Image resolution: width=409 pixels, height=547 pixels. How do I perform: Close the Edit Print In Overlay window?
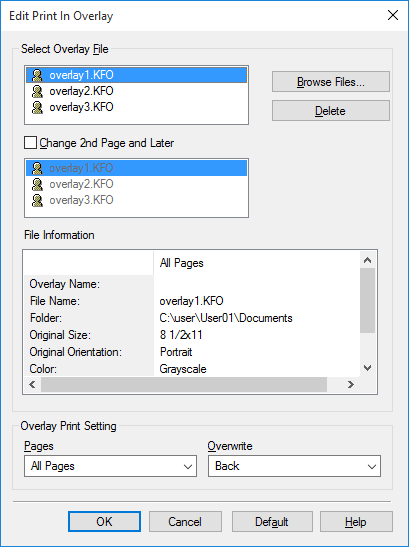pyautogui.click(x=393, y=15)
